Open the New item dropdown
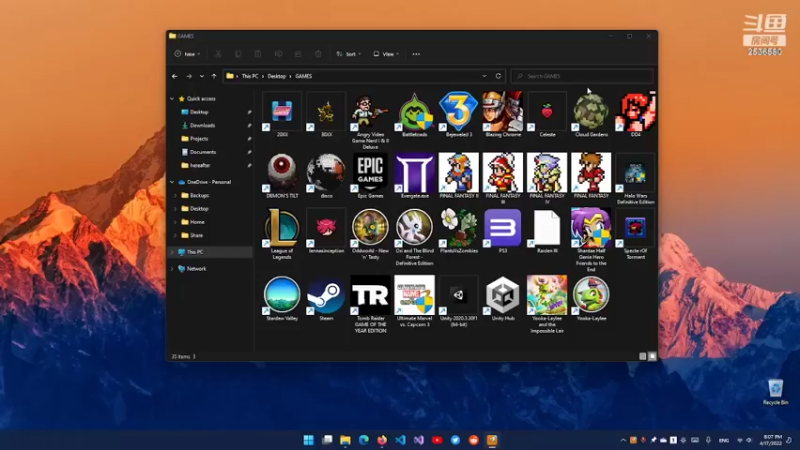Image resolution: width=800 pixels, height=450 pixels. pyautogui.click(x=187, y=54)
